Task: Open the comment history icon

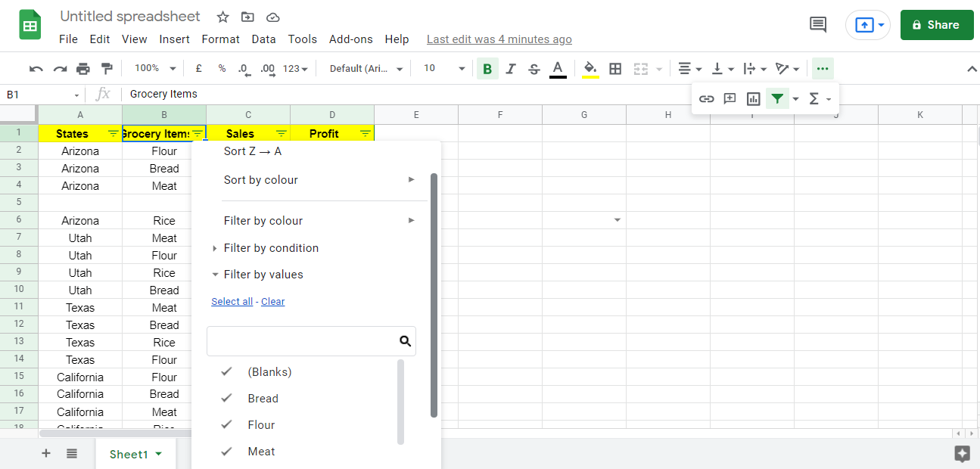Action: point(818,25)
